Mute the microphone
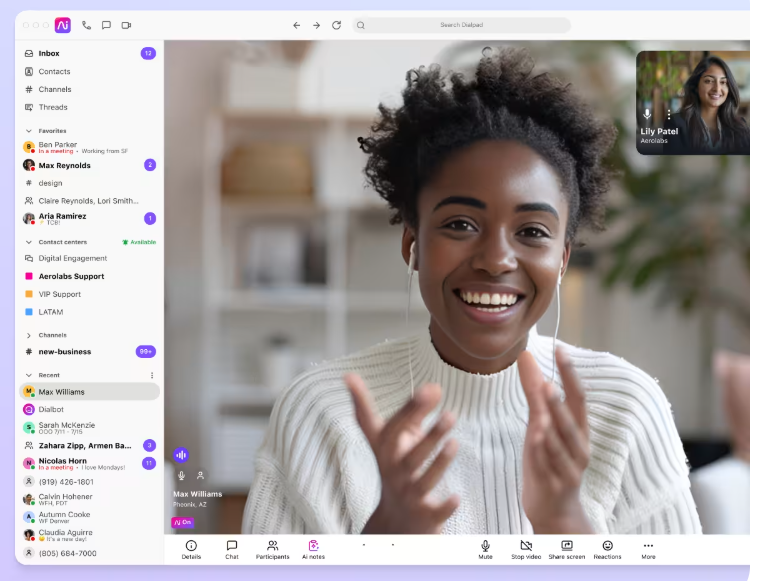The width and height of the screenshot is (770, 581). [485, 550]
